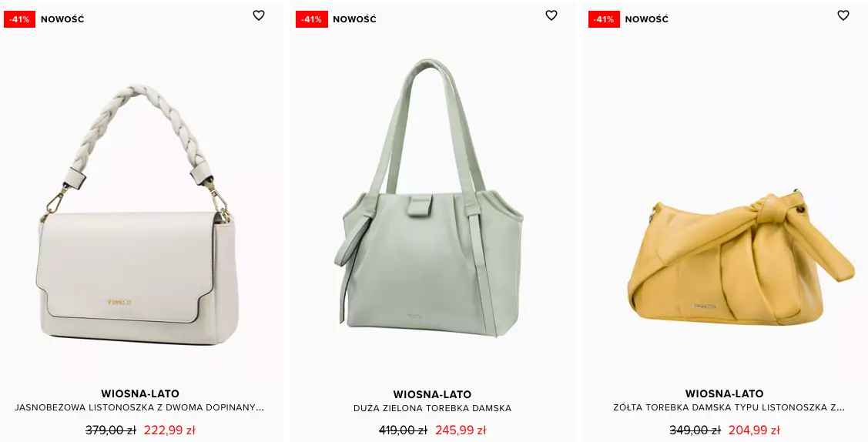Favorite the large green handbag via heart icon

coord(551,15)
